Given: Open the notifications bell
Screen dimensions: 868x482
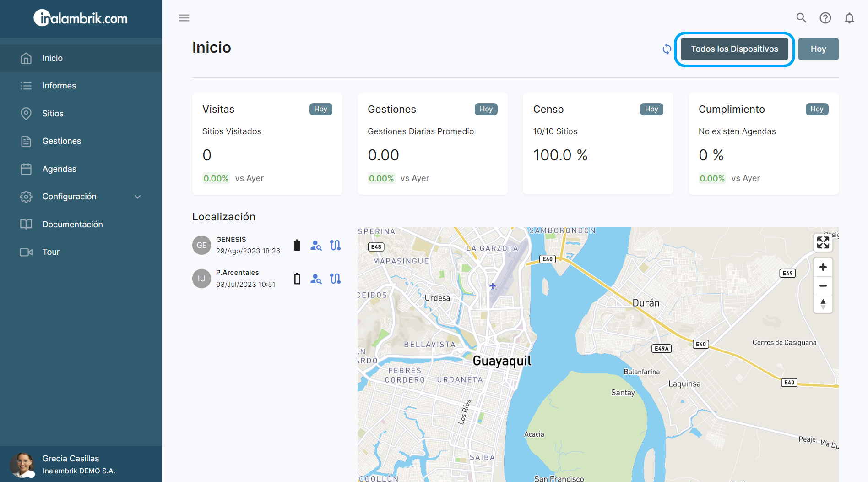Looking at the screenshot, I should 849,18.
